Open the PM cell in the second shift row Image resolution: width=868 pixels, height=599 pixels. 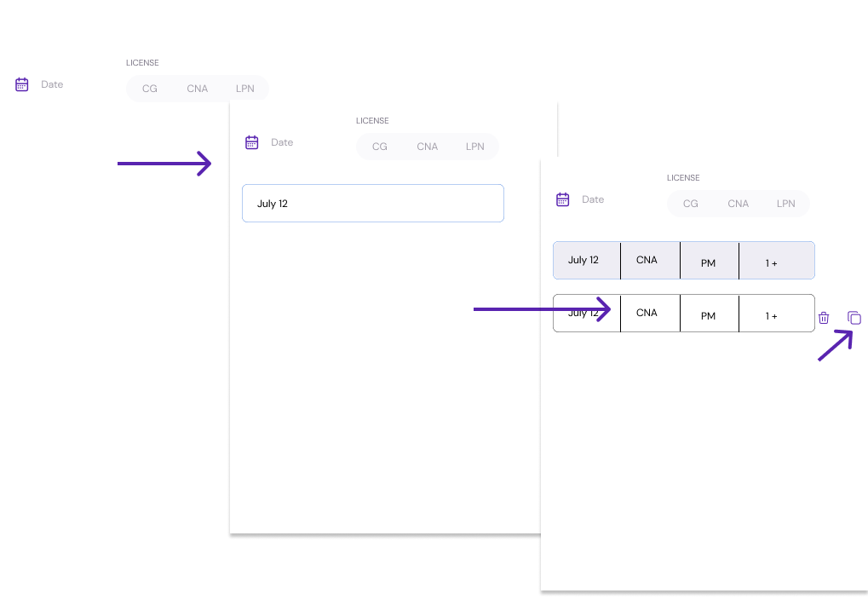[709, 314]
